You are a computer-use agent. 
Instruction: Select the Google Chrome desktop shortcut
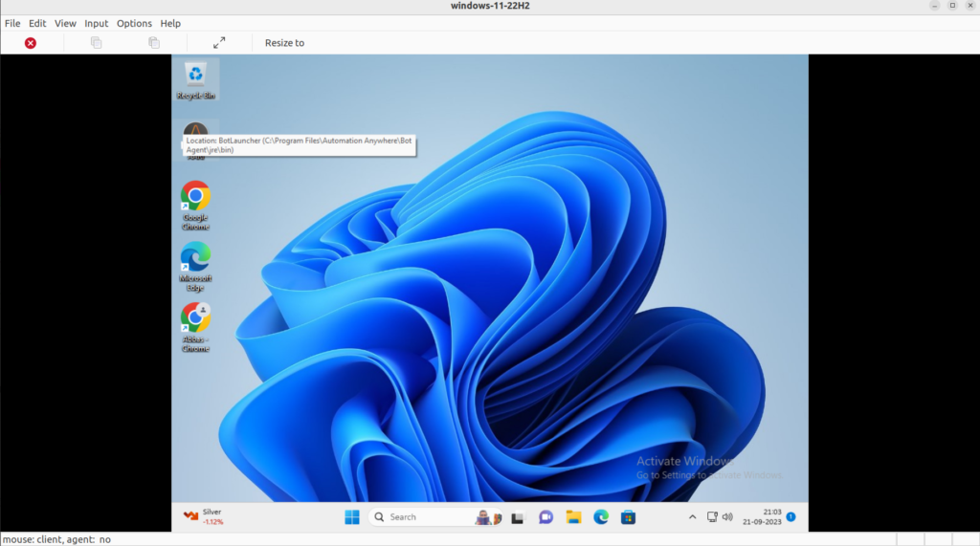click(x=195, y=206)
